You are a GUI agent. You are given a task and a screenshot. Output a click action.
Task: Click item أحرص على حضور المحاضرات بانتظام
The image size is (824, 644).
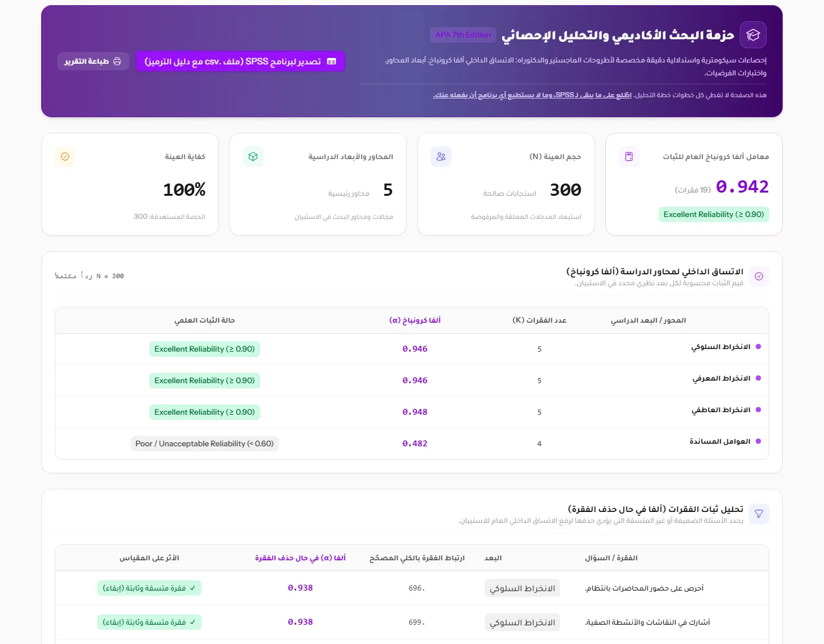coord(644,588)
